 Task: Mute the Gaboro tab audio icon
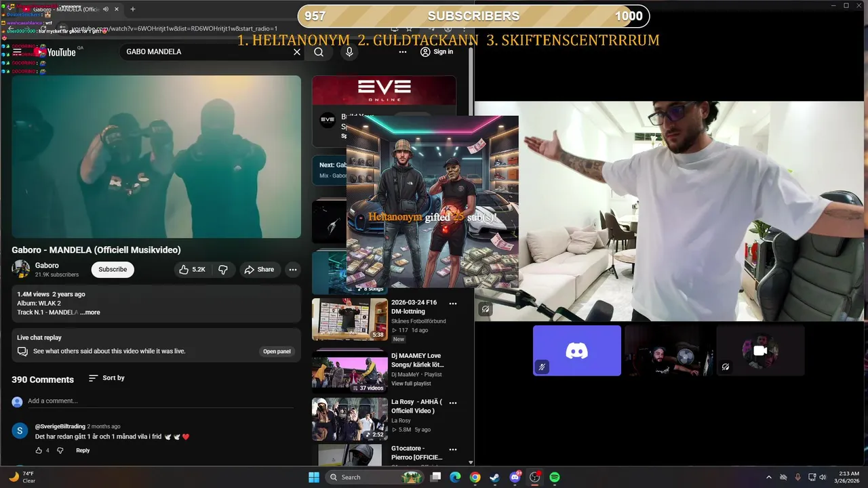pyautogui.click(x=106, y=9)
